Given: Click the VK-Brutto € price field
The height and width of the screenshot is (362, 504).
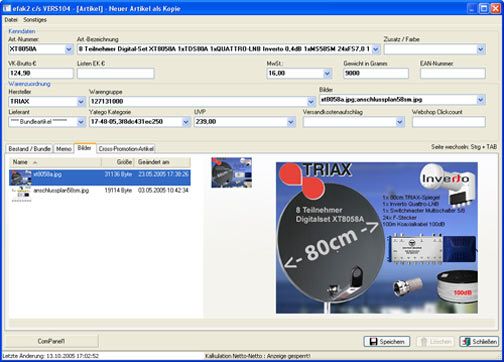Looking at the screenshot, I should 41,73.
